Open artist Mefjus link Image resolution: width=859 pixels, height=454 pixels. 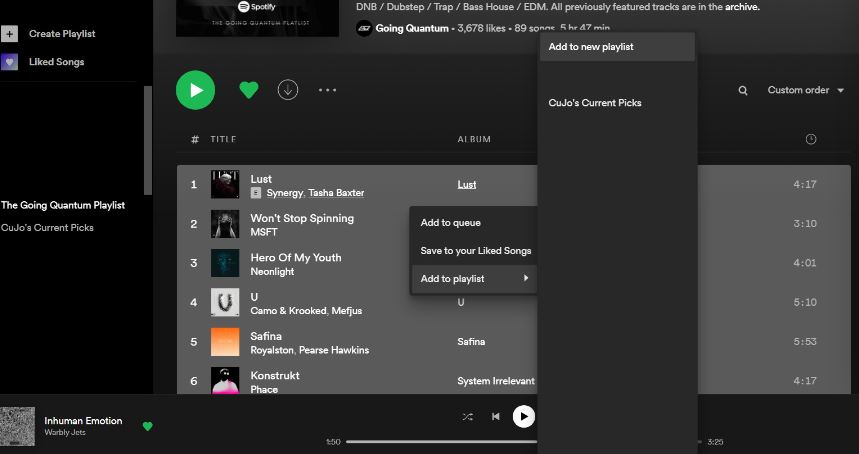347,311
